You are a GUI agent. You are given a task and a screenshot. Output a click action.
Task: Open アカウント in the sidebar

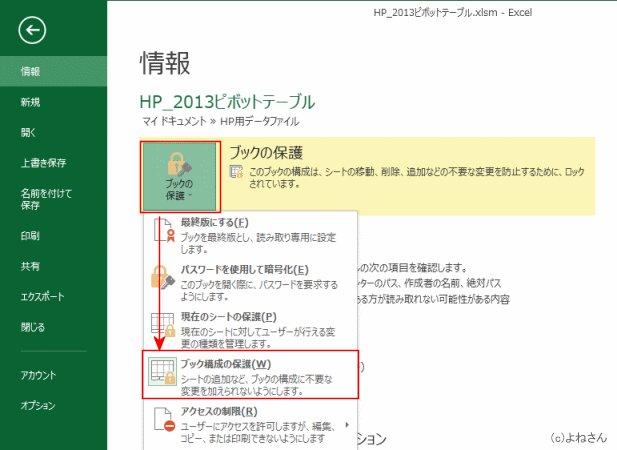tap(54, 375)
